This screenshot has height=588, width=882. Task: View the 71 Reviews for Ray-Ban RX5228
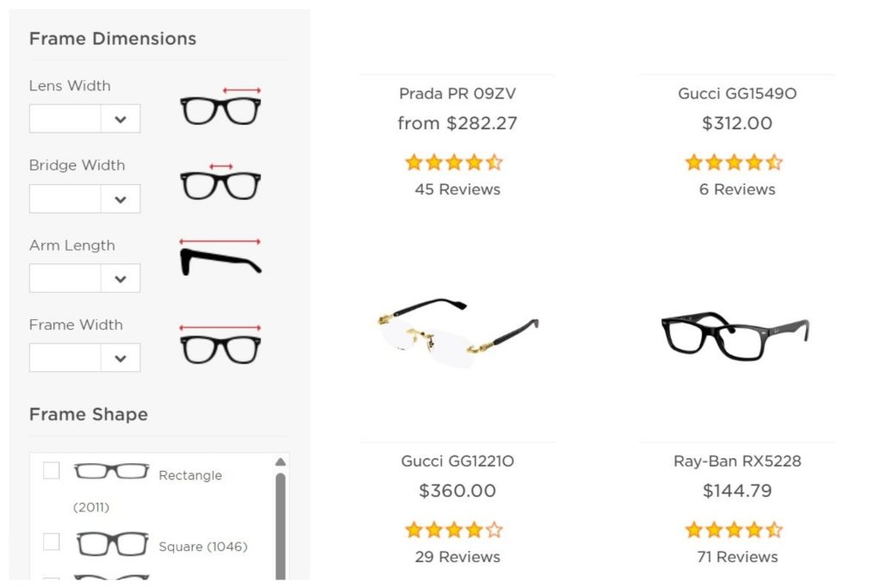(x=736, y=557)
